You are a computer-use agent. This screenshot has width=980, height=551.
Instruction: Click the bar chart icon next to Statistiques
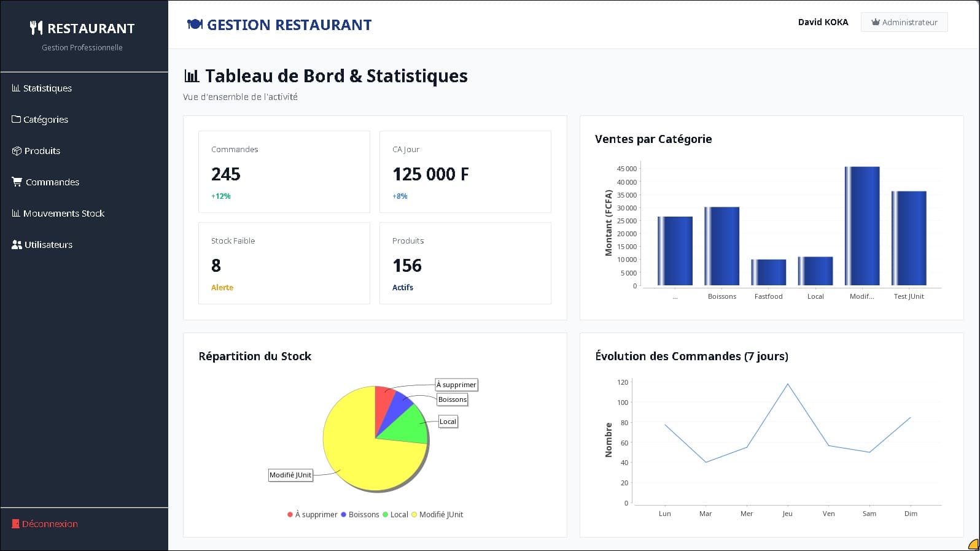point(16,88)
